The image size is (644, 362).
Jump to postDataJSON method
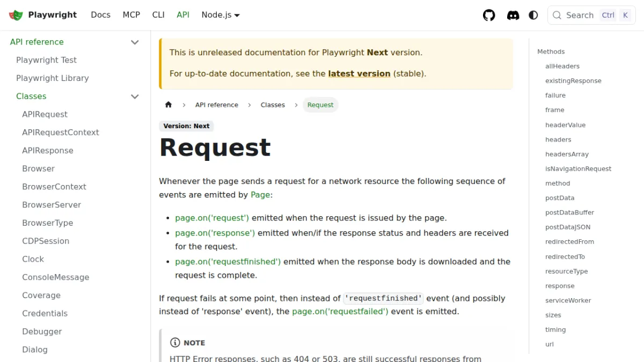click(568, 227)
